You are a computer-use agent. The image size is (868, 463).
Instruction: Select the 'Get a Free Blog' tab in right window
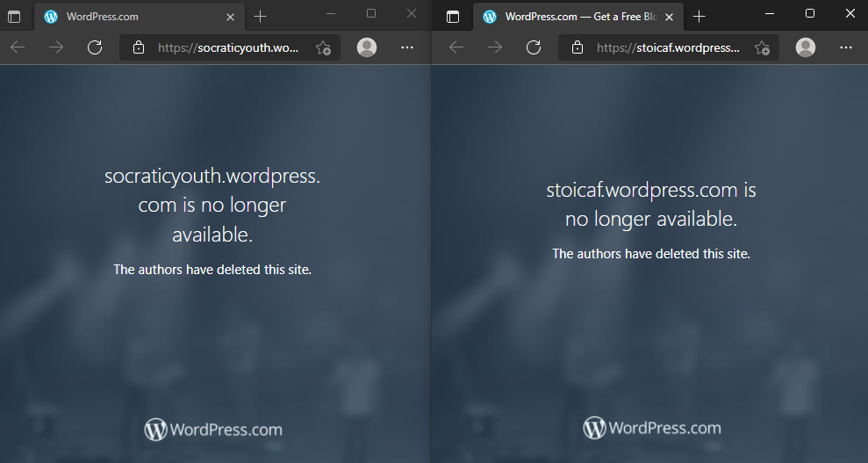coord(577,17)
